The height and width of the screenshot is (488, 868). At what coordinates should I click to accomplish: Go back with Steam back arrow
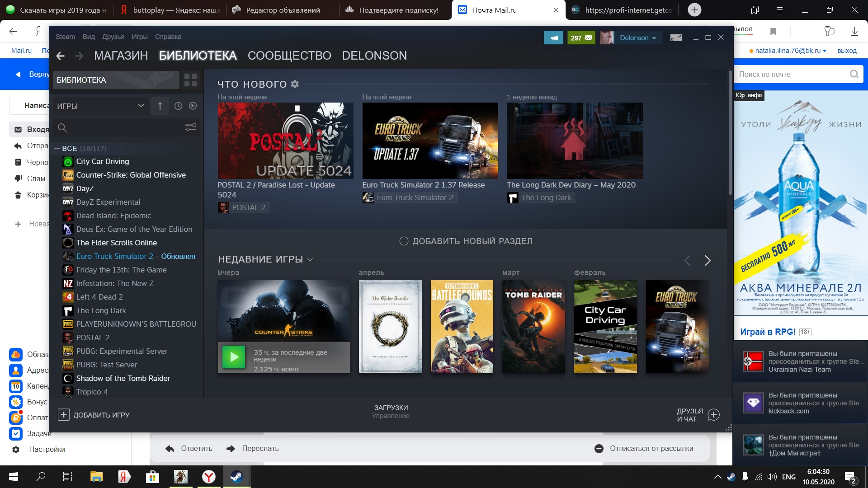pos(60,56)
